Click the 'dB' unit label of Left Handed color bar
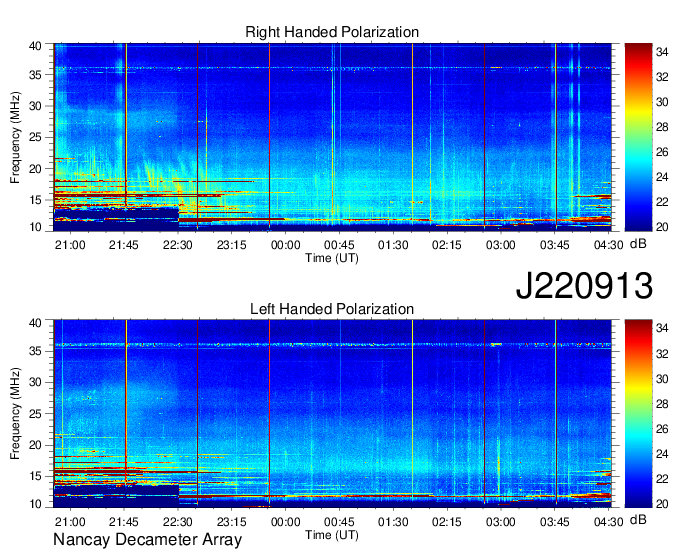680x552 pixels. (638, 520)
